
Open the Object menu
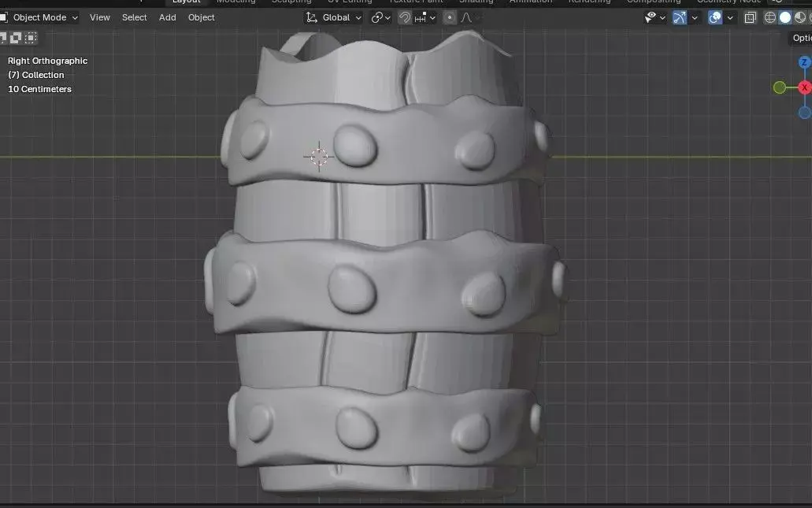201,17
